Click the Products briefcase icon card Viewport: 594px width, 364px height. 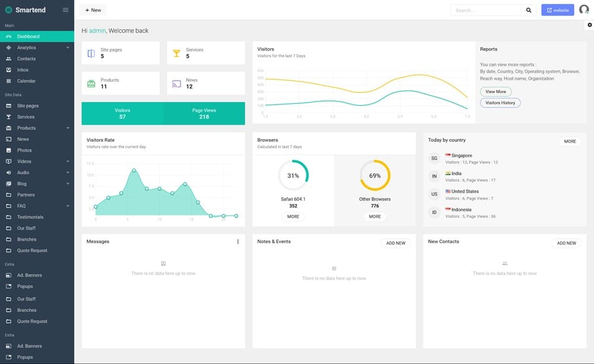pos(91,83)
